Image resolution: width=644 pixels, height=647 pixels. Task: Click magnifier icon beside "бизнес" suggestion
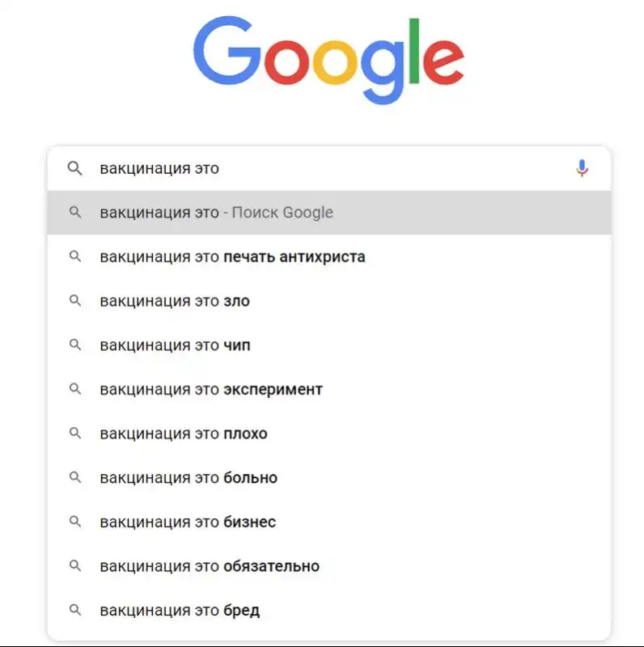pyautogui.click(x=75, y=522)
